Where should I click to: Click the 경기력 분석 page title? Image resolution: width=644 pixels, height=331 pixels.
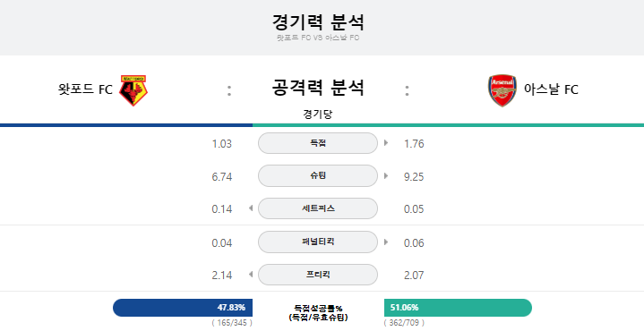click(x=318, y=22)
